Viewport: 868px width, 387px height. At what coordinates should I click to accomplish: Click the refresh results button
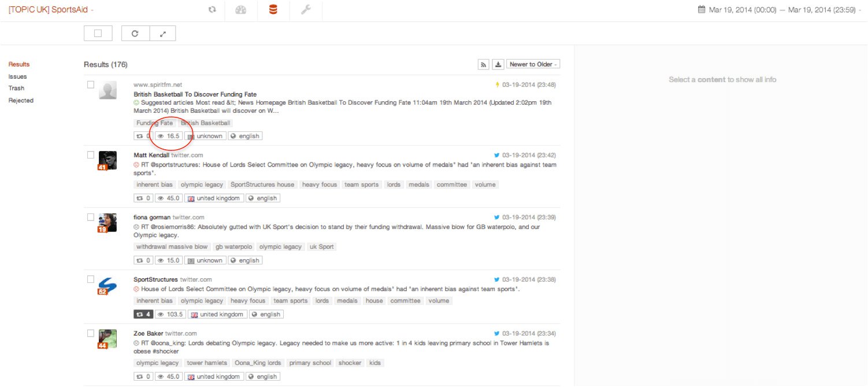point(135,34)
